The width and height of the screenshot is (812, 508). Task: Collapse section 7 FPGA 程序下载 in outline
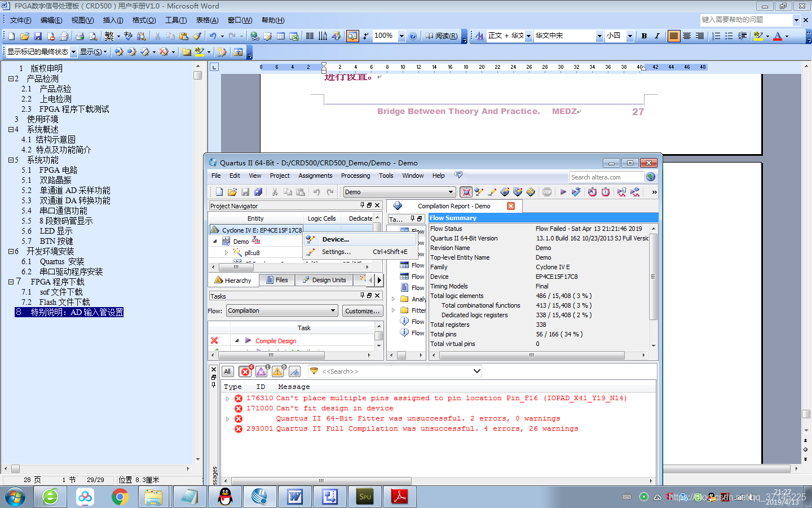coord(11,282)
